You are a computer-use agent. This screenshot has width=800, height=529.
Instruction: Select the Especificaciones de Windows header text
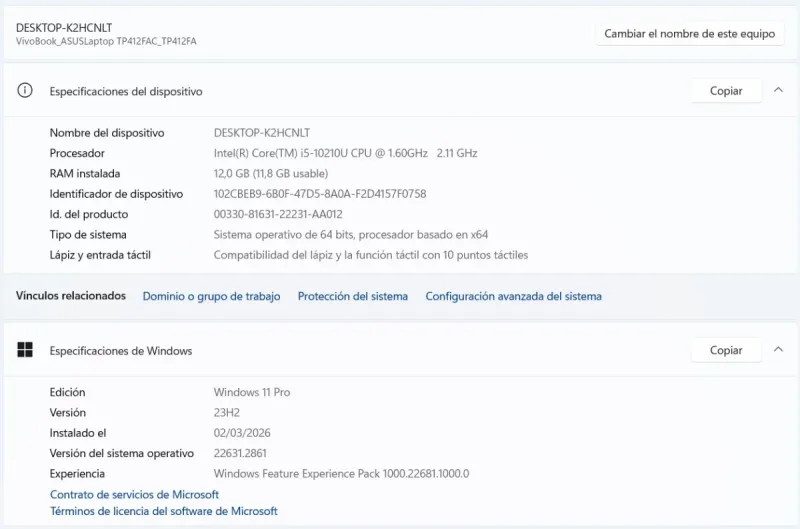point(121,351)
